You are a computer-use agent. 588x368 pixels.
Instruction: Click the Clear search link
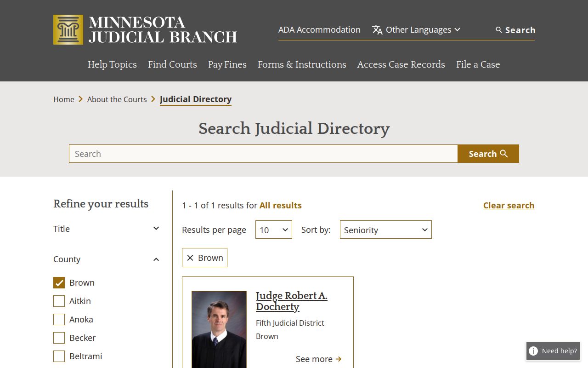point(509,206)
